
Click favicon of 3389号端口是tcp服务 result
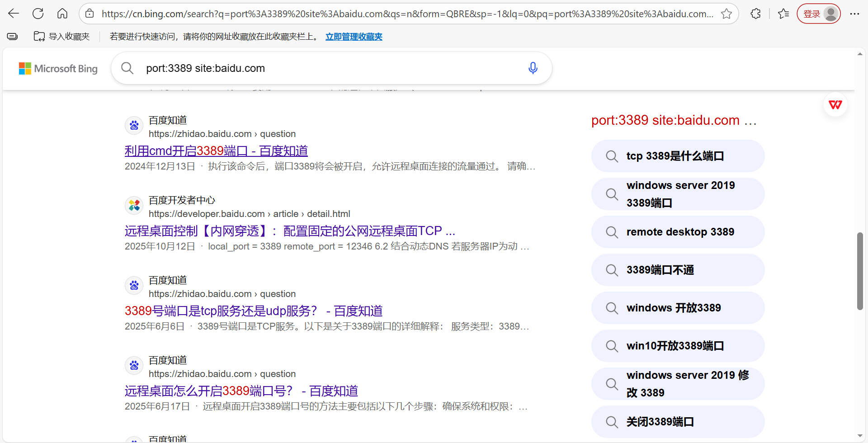point(134,285)
